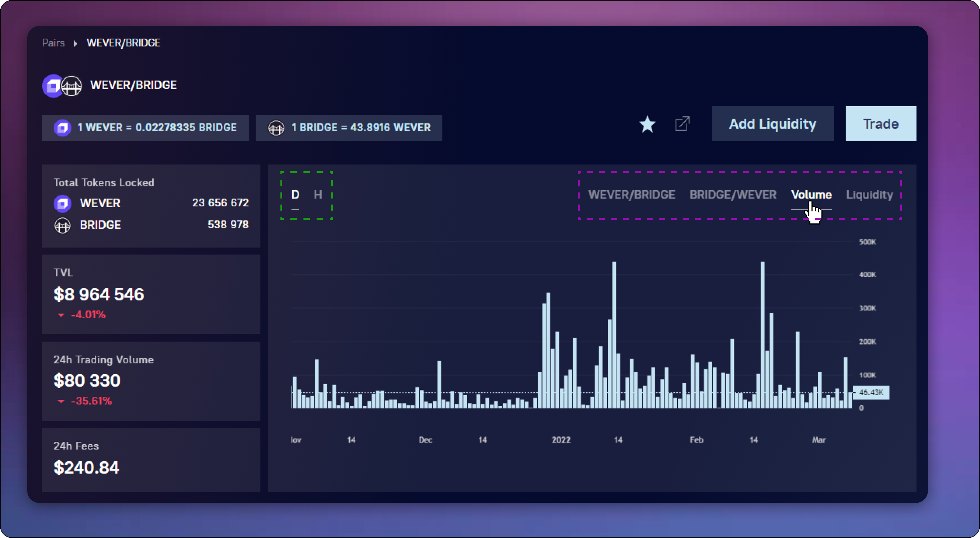Click WEVER/BRIDGE breadcrumb item
Image resolution: width=980 pixels, height=538 pixels.
124,43
